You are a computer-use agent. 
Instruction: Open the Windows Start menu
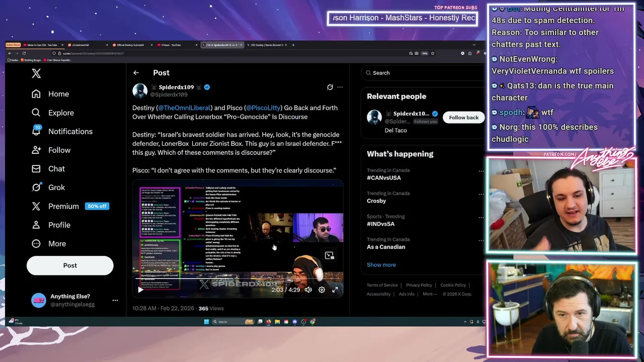pyautogui.click(x=206, y=322)
